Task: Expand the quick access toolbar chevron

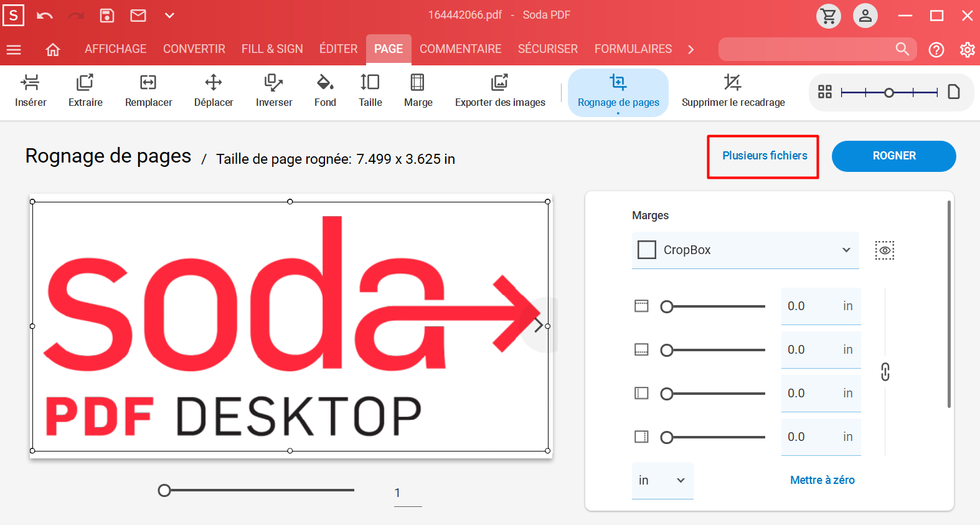Action: click(x=169, y=16)
